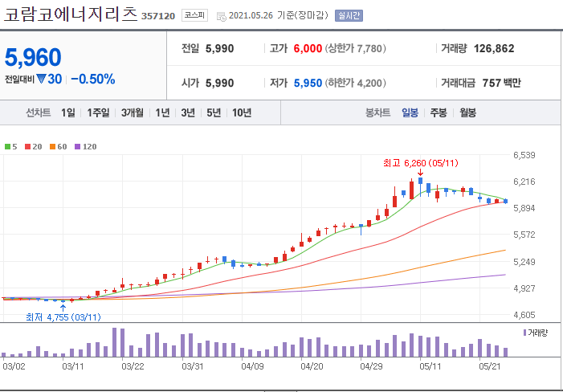563x392 pixels.
Task: Click the 상한가 7,780 text
Action: (356, 48)
